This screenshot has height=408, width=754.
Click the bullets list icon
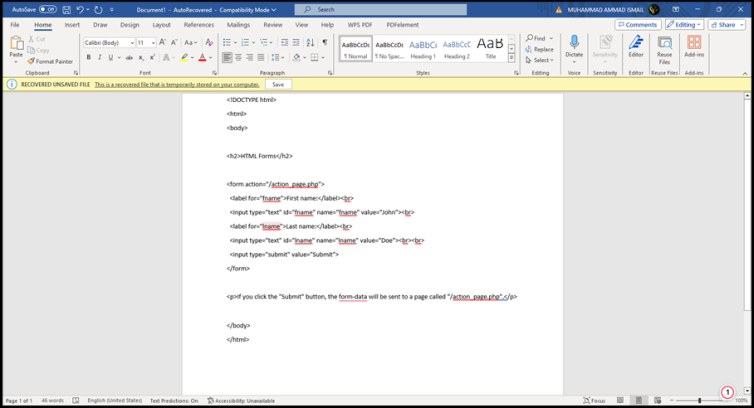point(227,43)
